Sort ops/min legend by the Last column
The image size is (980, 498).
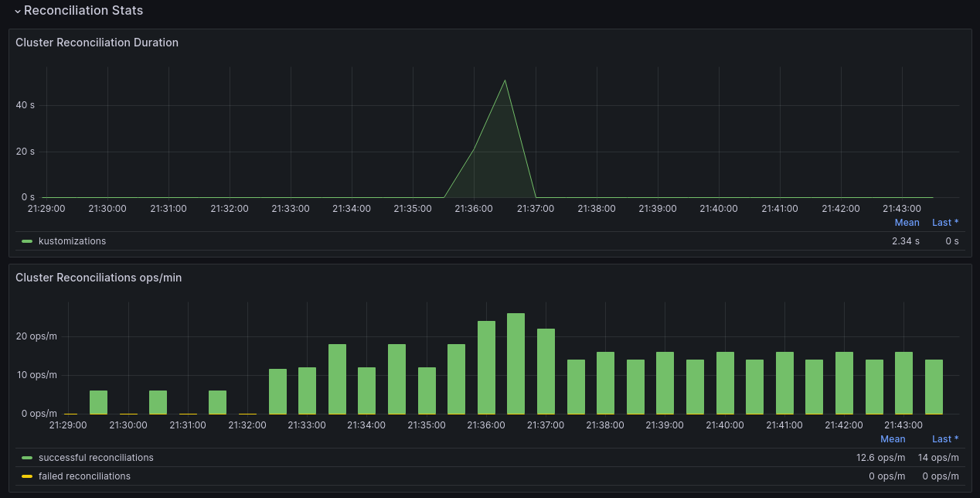pos(941,438)
